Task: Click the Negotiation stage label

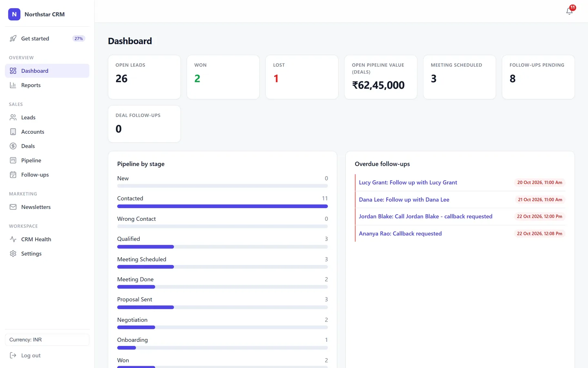Action: [x=132, y=320]
